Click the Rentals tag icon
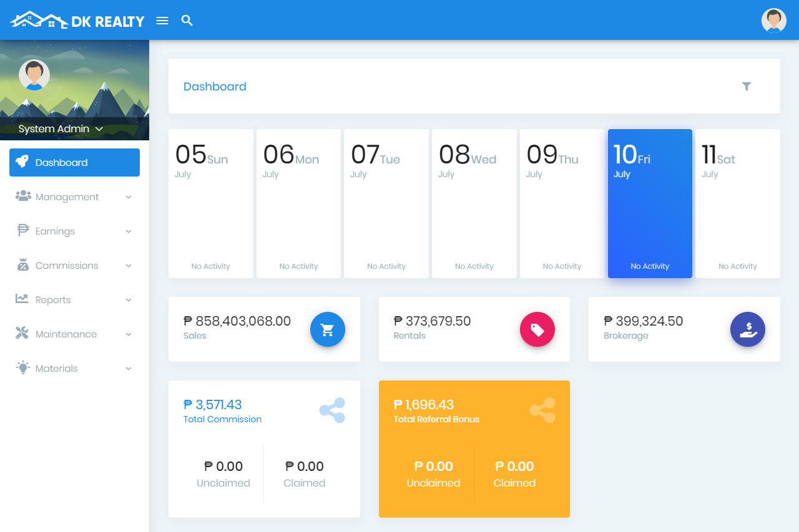This screenshot has width=799, height=532. tap(537, 329)
